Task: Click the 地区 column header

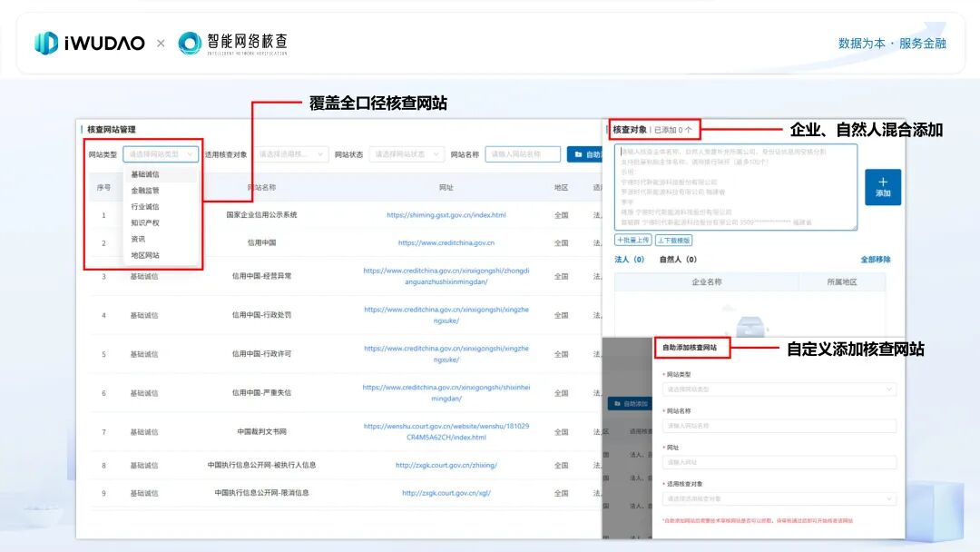Action: point(562,188)
